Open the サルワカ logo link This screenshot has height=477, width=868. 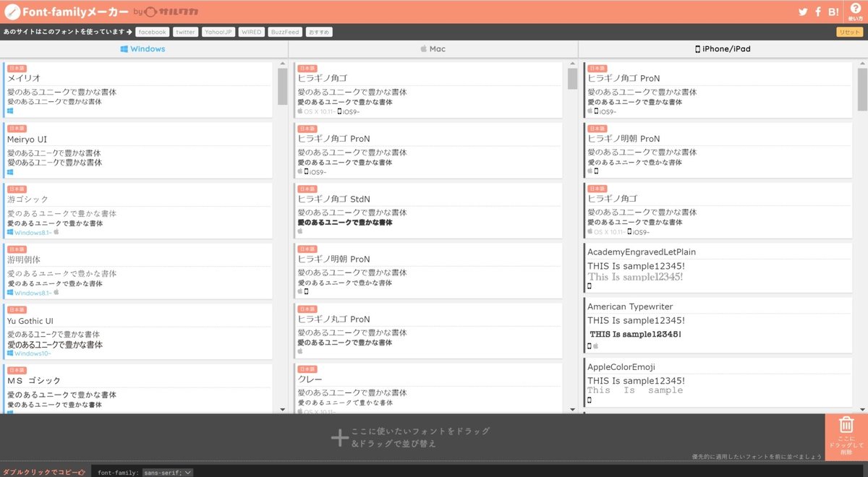pos(173,12)
